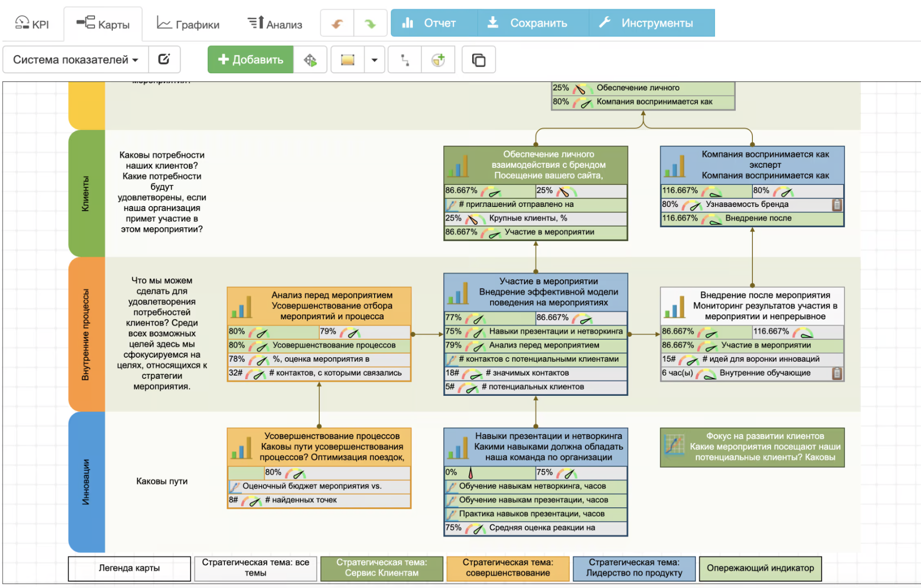Viewport: 921px width, 588px height.
Task: Click chart icon in Навыки презентации и нетворкинга card
Action: 458,448
